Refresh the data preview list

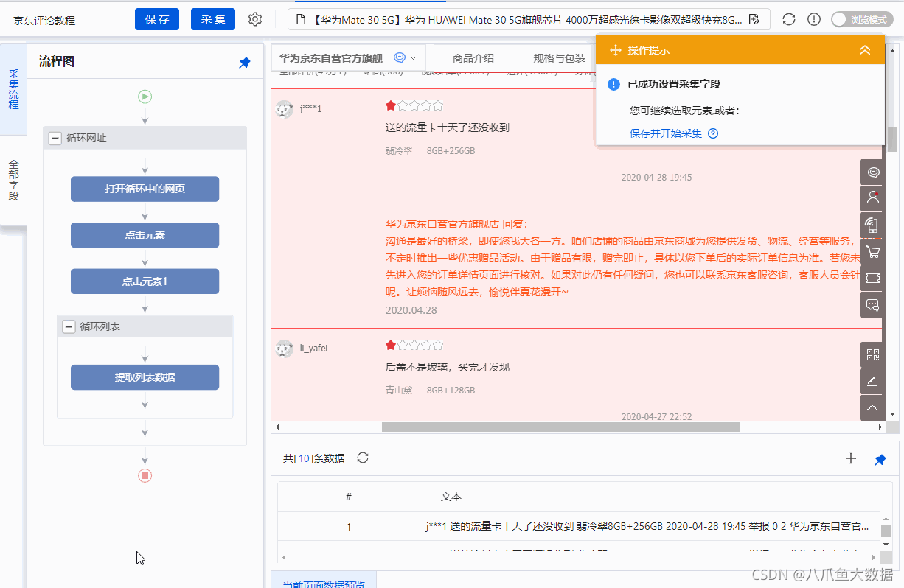[363, 458]
